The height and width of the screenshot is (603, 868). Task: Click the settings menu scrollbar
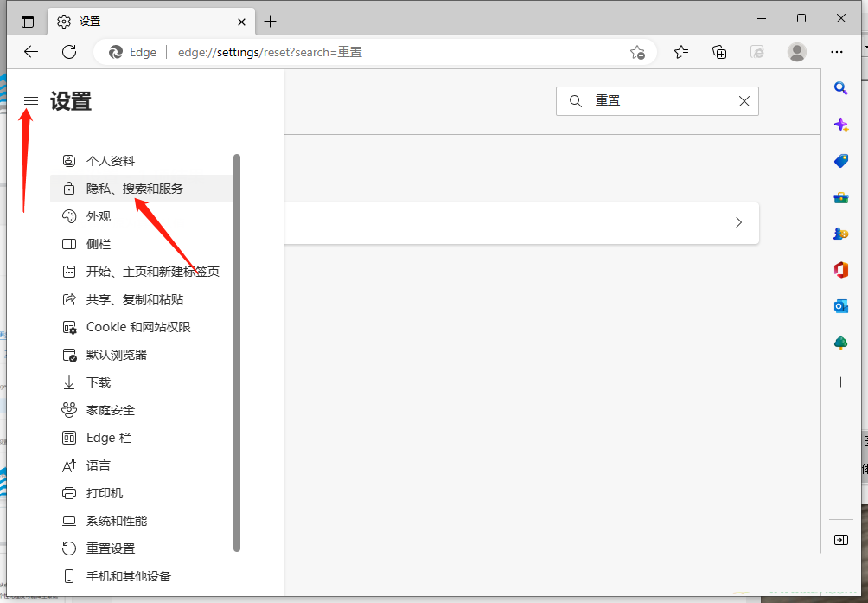237,353
